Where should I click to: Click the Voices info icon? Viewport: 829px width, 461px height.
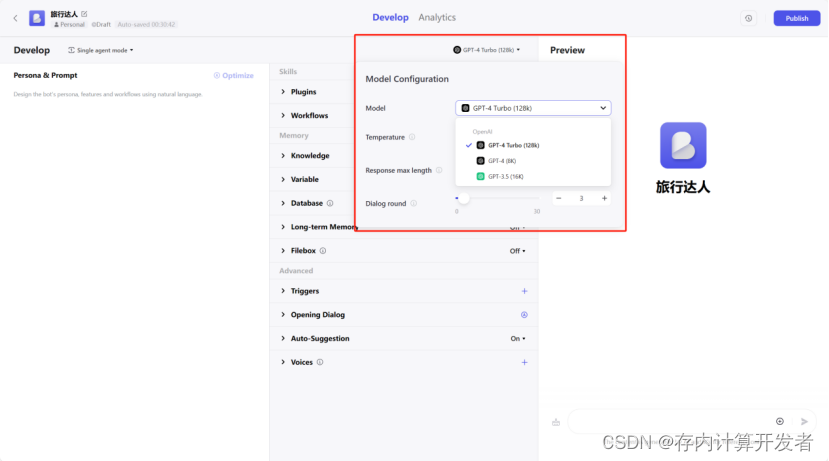320,362
